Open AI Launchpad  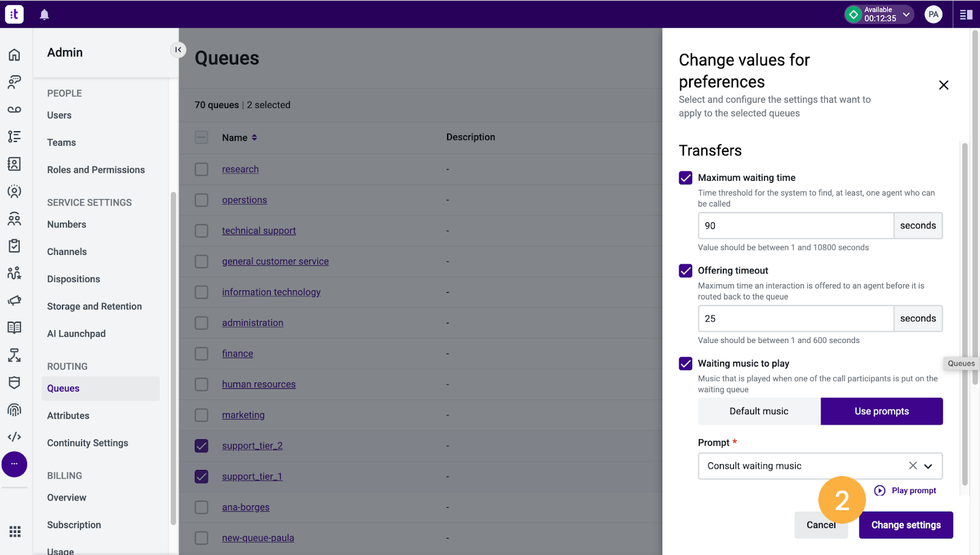77,333
